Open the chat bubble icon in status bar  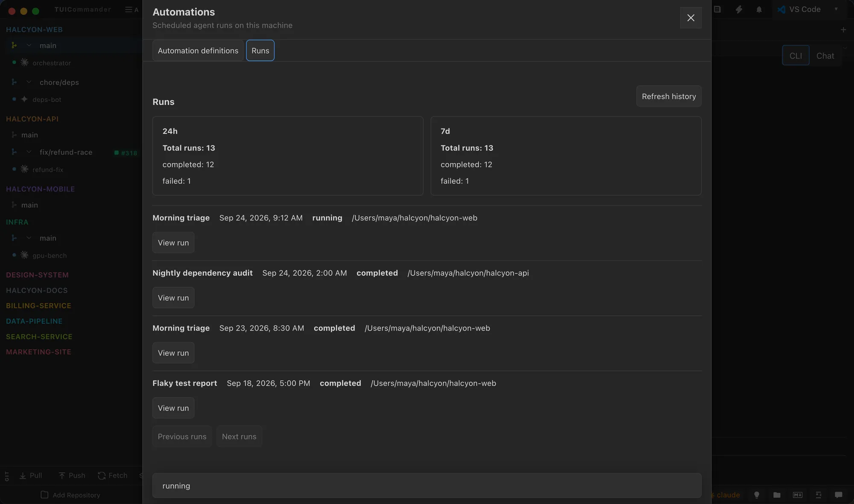[839, 495]
